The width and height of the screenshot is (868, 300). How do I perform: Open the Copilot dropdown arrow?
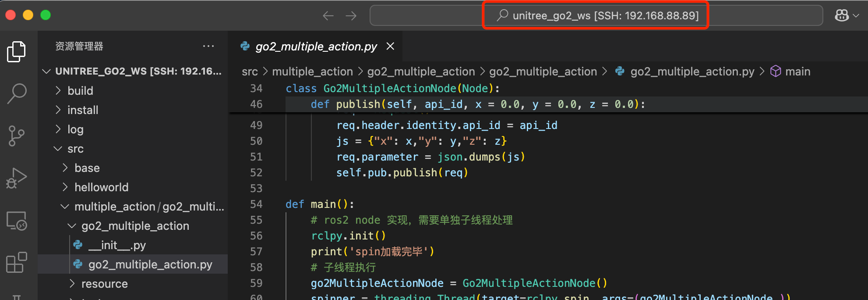click(x=856, y=16)
